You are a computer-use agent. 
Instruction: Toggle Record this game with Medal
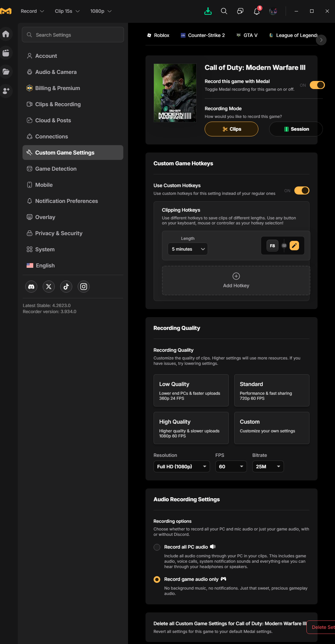click(x=317, y=85)
